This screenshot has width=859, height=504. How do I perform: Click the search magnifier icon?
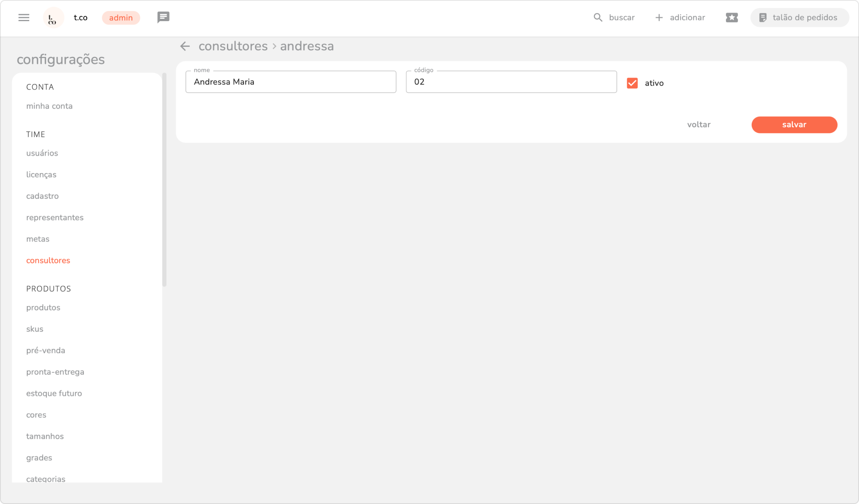point(597,17)
